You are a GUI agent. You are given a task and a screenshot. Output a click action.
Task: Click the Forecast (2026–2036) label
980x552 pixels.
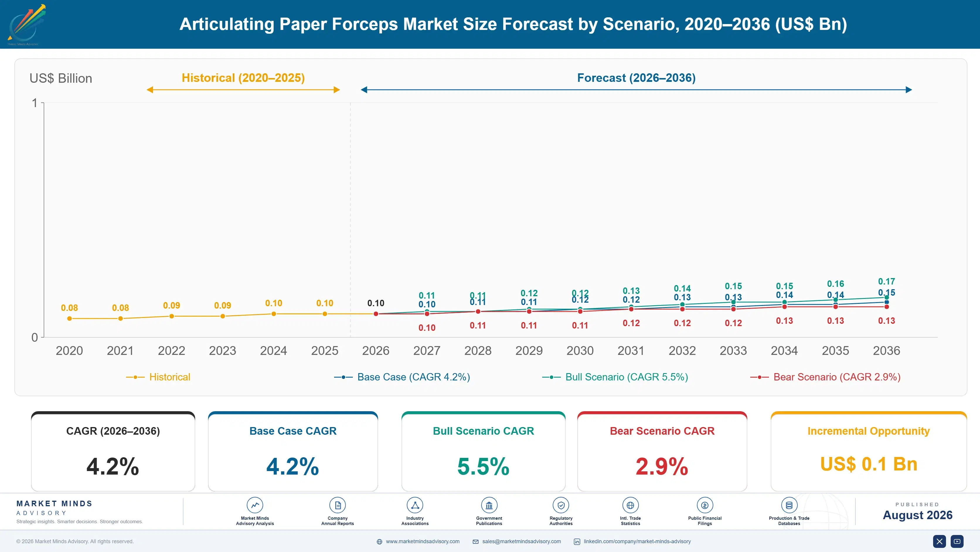(637, 78)
